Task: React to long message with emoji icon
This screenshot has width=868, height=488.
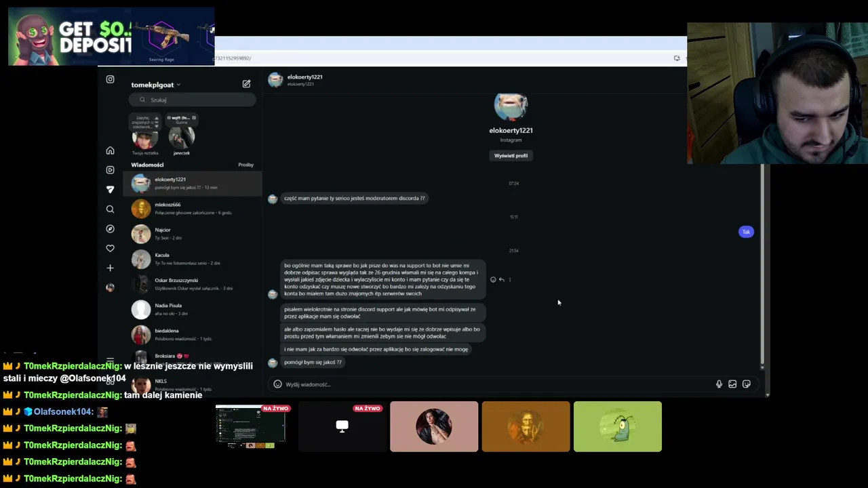Action: point(493,279)
